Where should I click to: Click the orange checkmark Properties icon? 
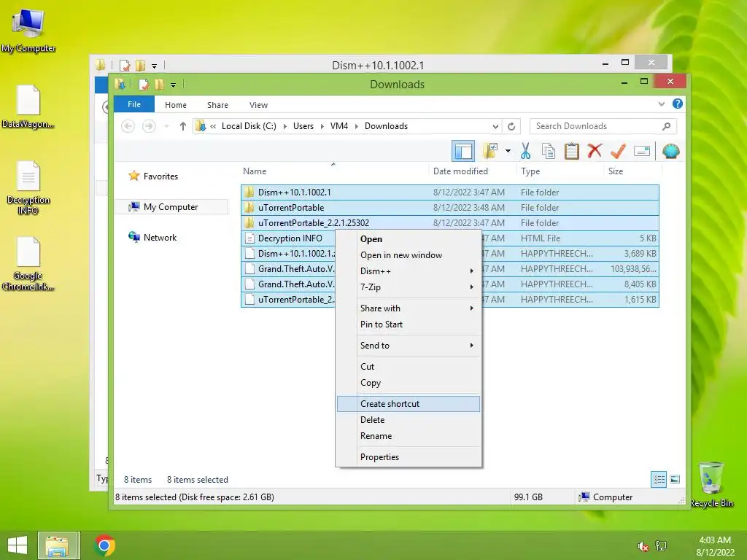click(618, 151)
